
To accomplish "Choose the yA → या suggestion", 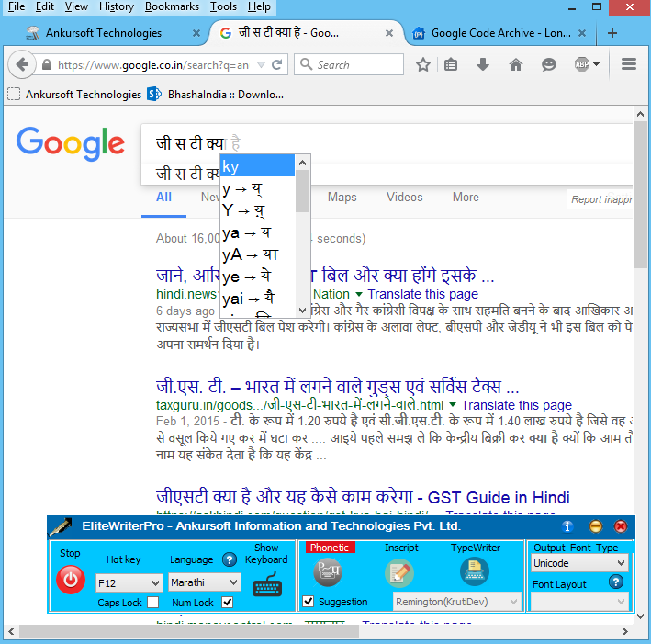I will coord(257,254).
